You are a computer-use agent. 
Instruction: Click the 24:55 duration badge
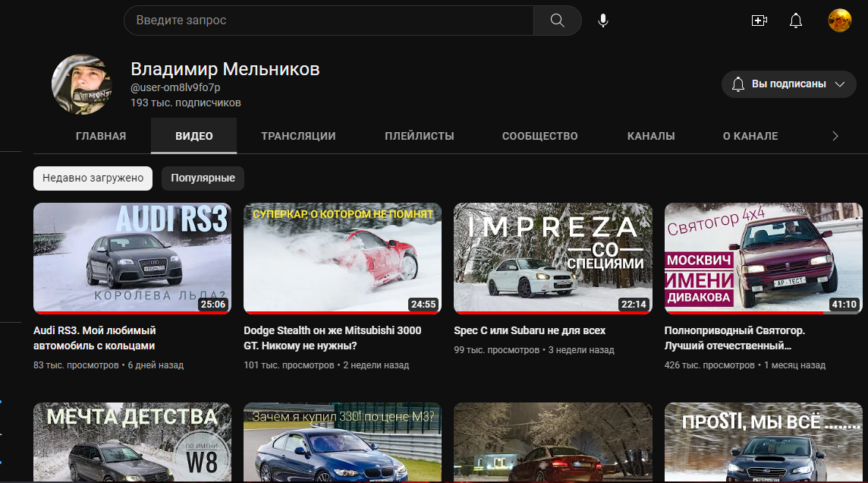[x=423, y=304]
